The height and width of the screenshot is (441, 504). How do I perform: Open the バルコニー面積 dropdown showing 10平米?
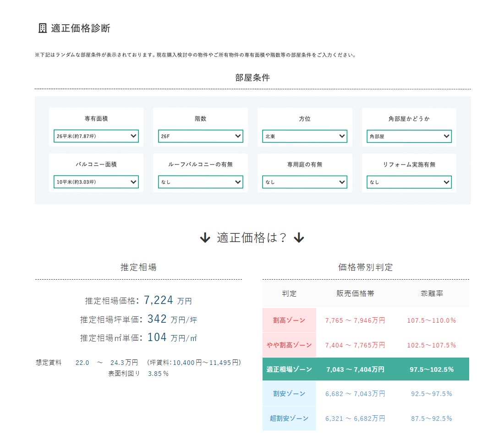[96, 182]
